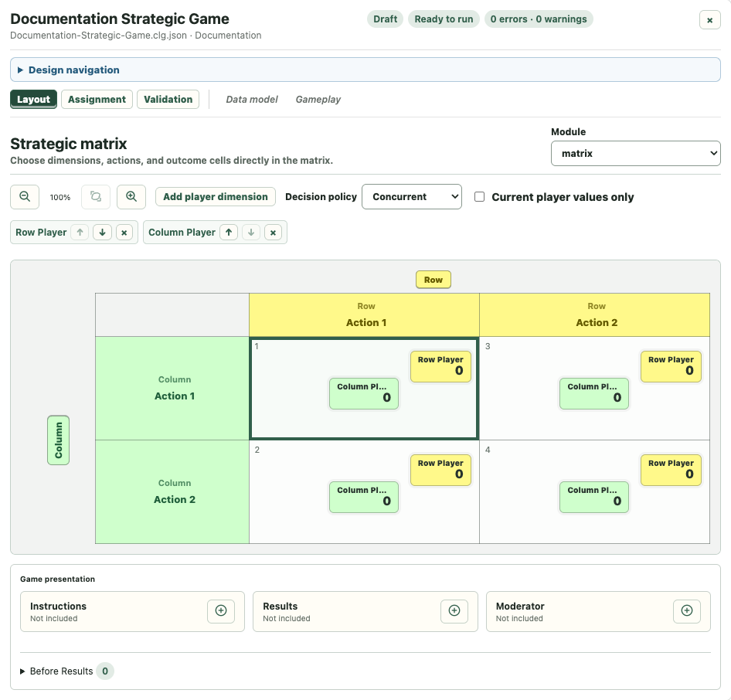Open the Gameplay tab
Viewport: 731px width, 700px height.
point(318,99)
